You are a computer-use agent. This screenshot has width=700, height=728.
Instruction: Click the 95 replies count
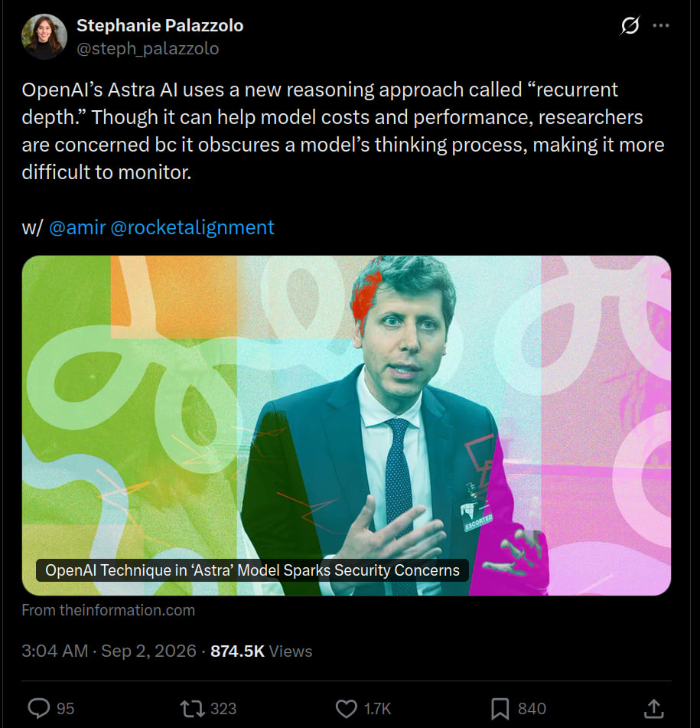click(65, 709)
